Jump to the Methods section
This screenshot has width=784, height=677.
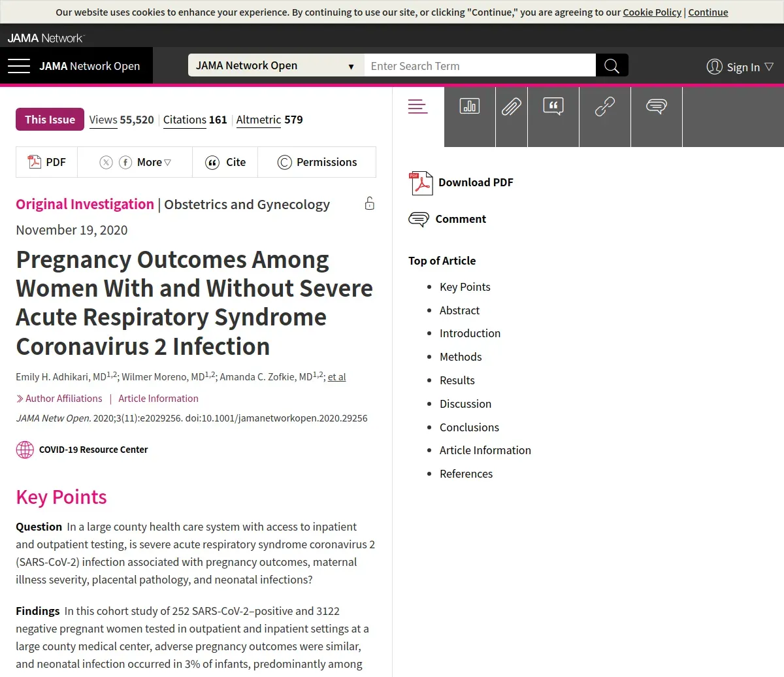click(x=461, y=357)
